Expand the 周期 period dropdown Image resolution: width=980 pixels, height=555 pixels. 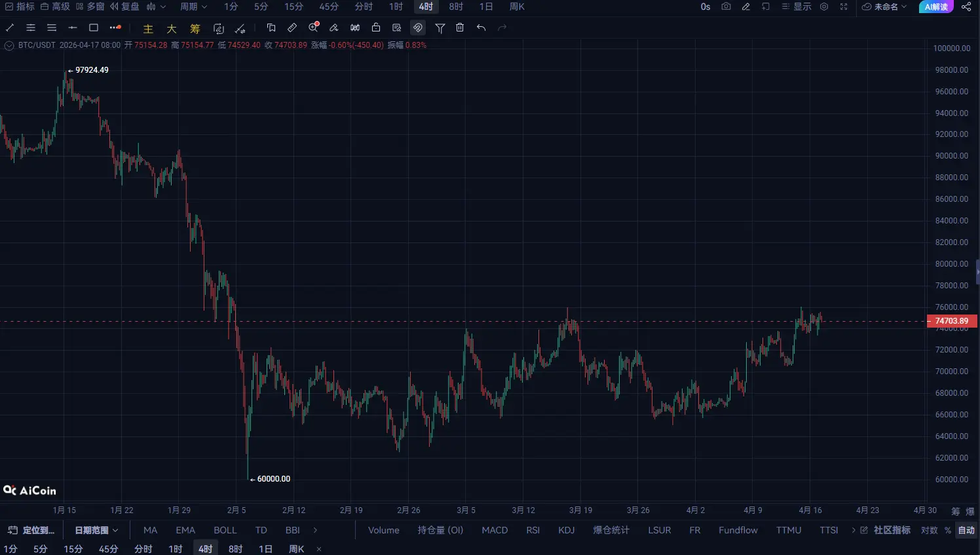tap(193, 7)
